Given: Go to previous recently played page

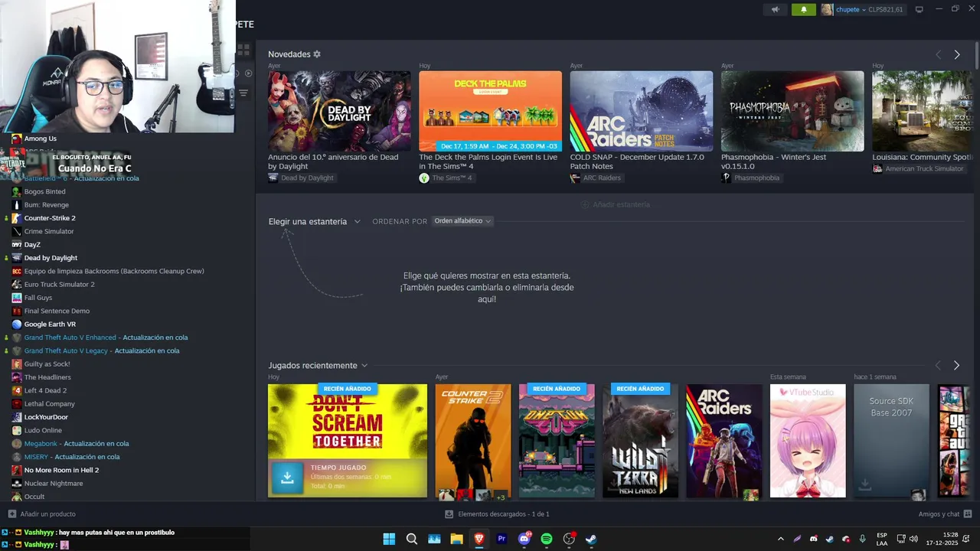Looking at the screenshot, I should tap(939, 366).
